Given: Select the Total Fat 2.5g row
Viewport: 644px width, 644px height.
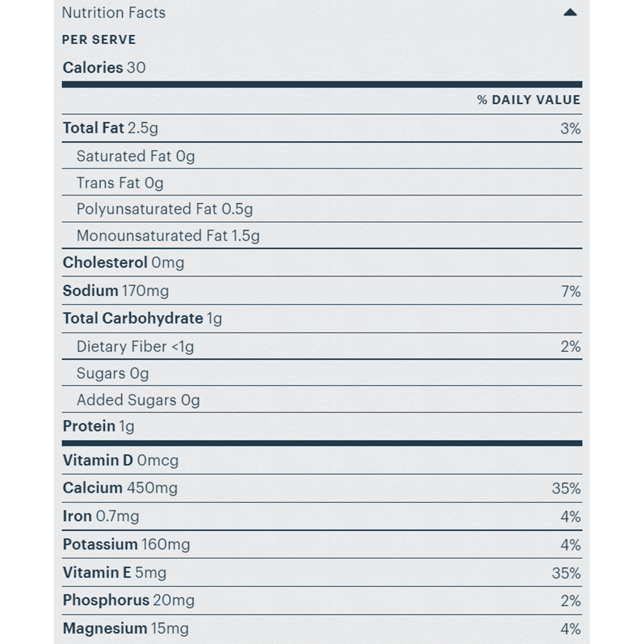Looking at the screenshot, I should click(x=111, y=128).
